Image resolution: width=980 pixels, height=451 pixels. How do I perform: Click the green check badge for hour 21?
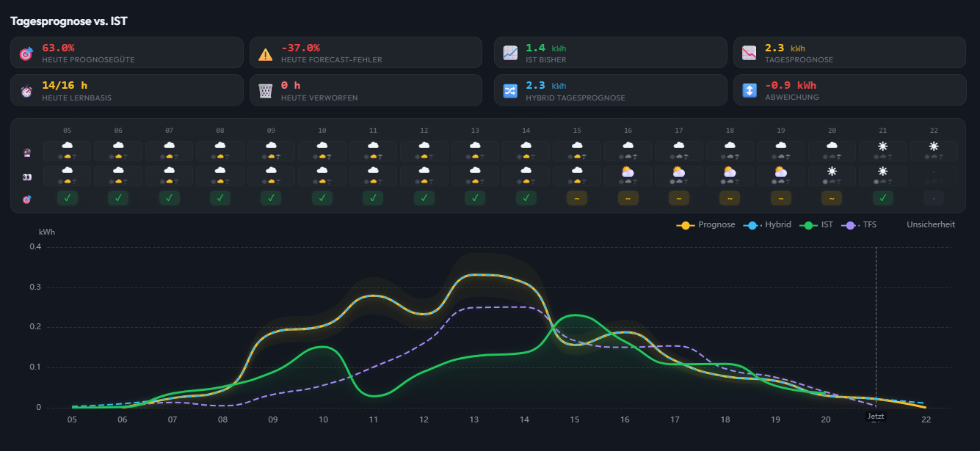(x=883, y=198)
